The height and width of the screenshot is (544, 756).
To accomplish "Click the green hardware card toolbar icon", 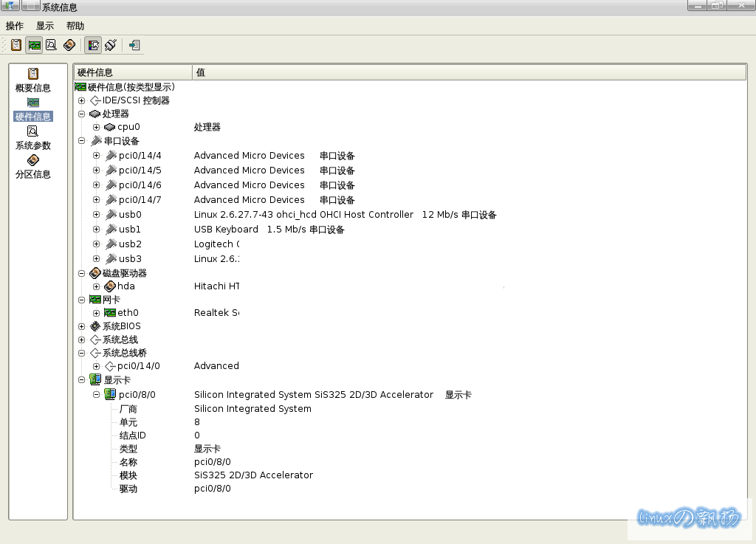I will click(x=34, y=45).
